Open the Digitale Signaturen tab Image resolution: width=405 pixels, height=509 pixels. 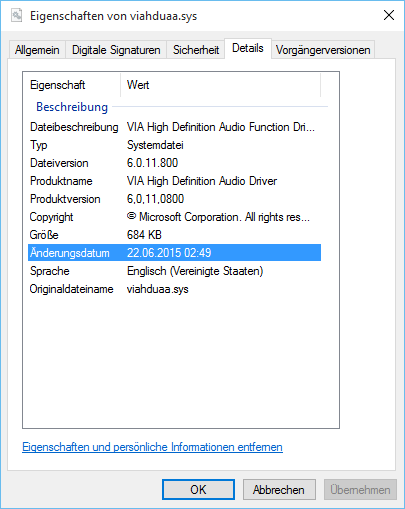pyautogui.click(x=116, y=50)
